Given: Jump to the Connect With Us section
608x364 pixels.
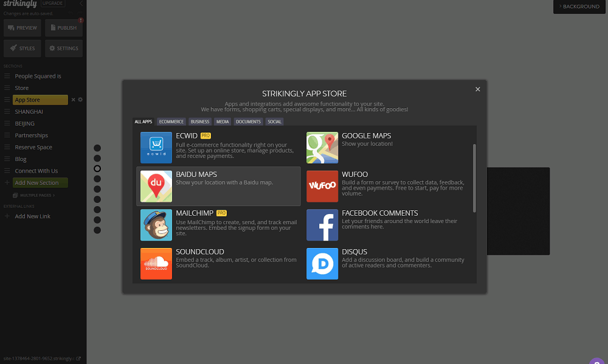Looking at the screenshot, I should (x=36, y=171).
